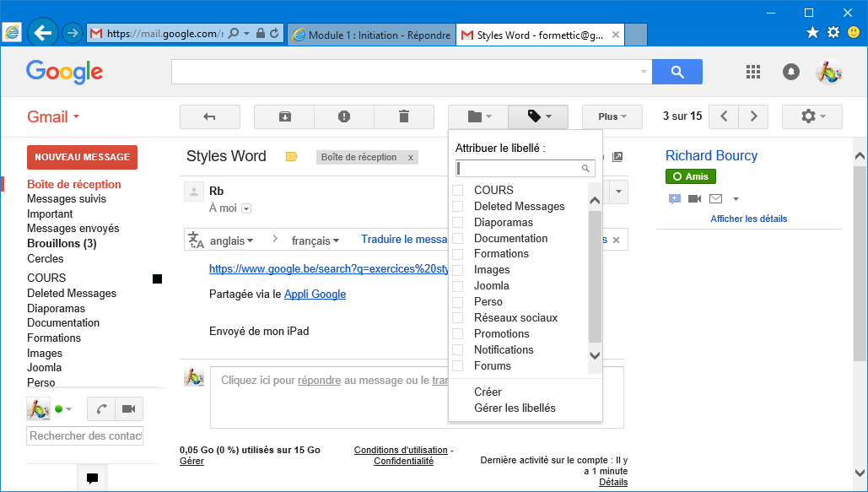Viewport: 868px width, 492px height.
Task: Choose Gérer les libellés in the label menu
Action: point(515,408)
